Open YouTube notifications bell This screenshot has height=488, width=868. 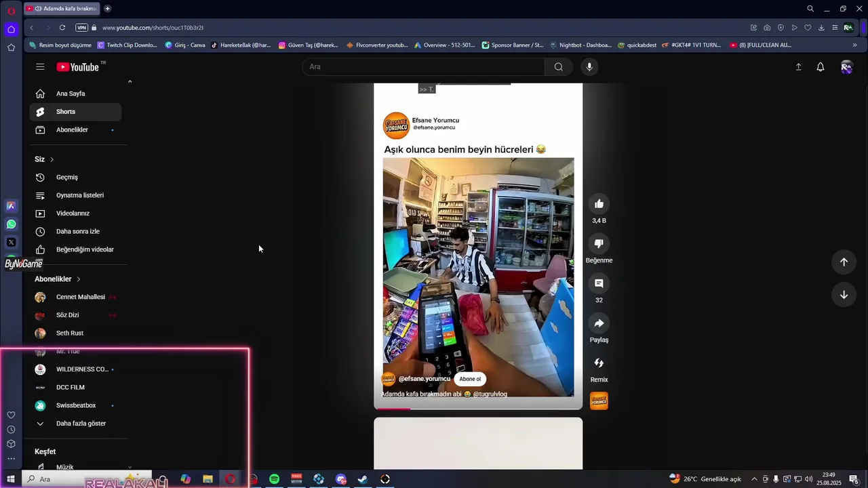821,66
